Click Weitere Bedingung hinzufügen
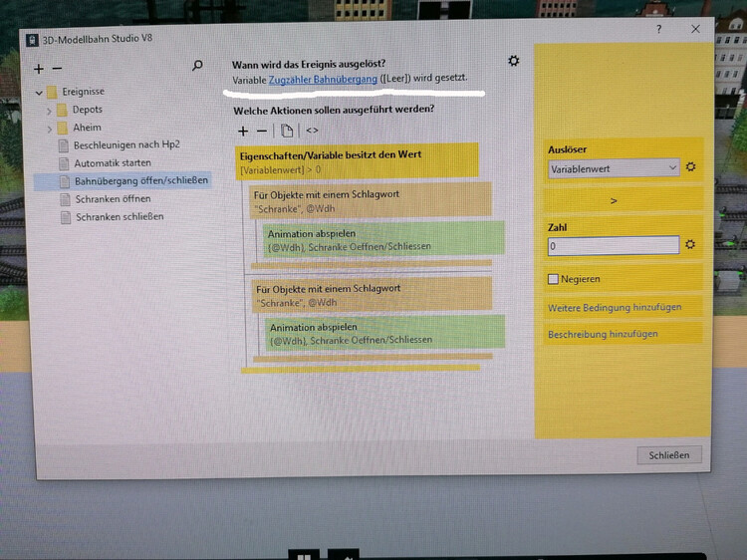This screenshot has width=747, height=560. pos(615,308)
